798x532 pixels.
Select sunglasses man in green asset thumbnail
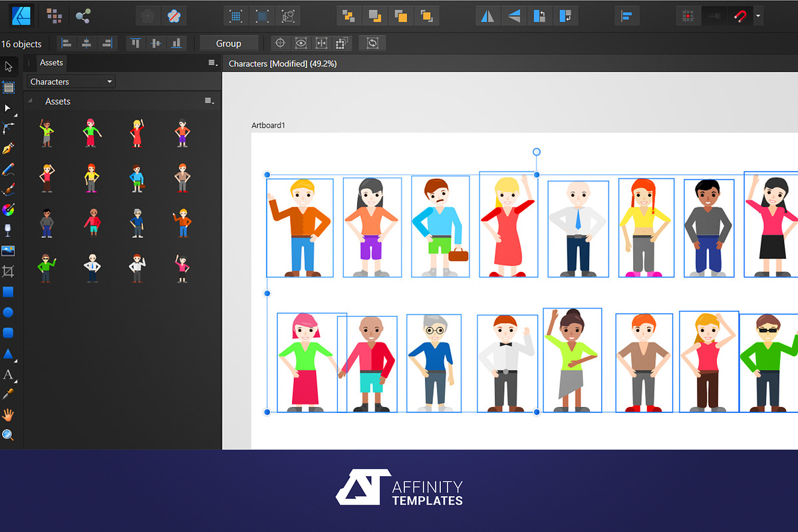[x=46, y=268]
